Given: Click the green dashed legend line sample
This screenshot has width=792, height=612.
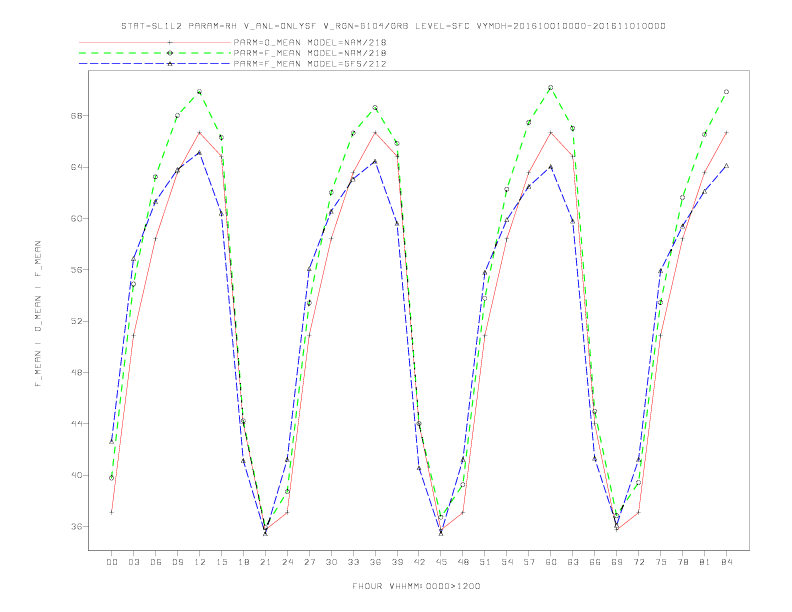Looking at the screenshot, I should coord(155,53).
